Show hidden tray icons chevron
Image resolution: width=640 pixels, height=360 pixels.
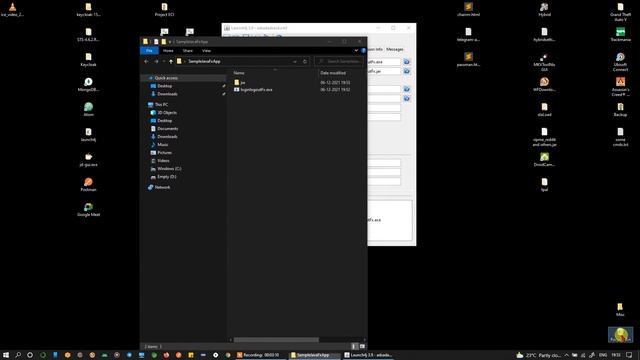[567, 355]
